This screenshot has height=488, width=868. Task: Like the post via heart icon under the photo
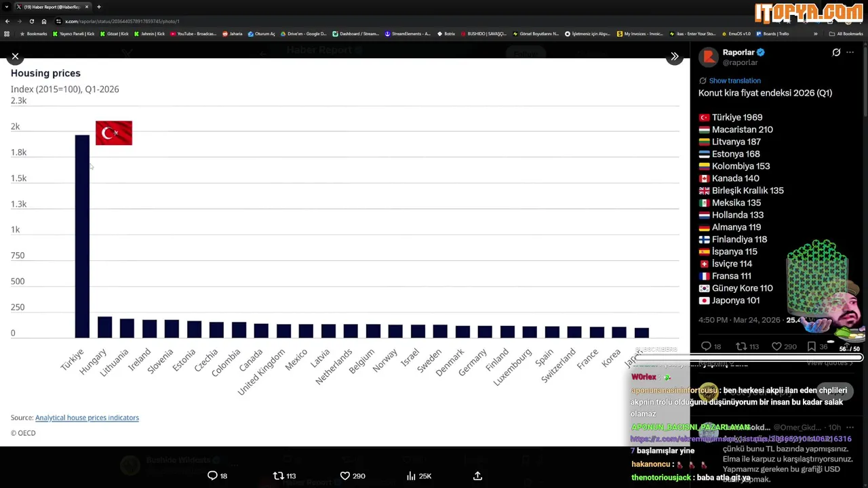point(344,476)
